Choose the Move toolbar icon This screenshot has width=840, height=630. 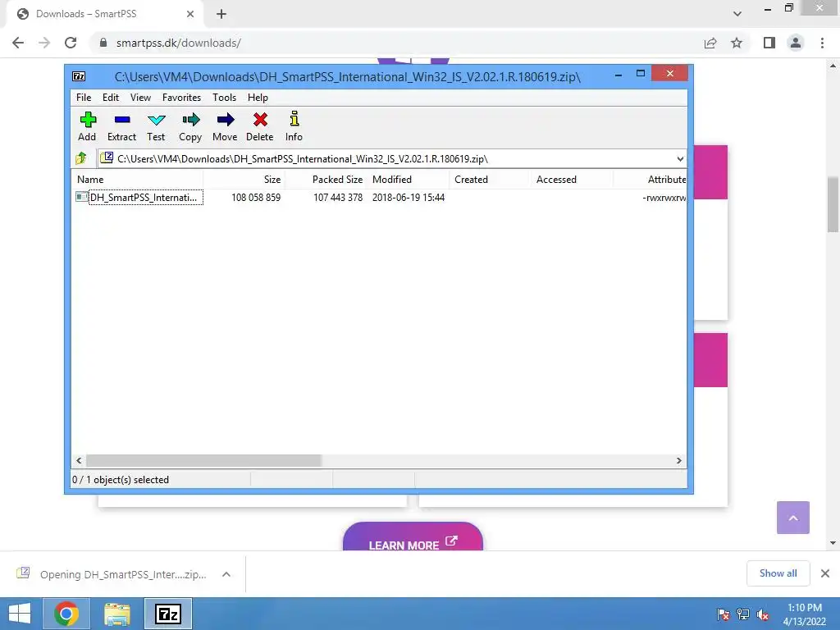pyautogui.click(x=225, y=126)
